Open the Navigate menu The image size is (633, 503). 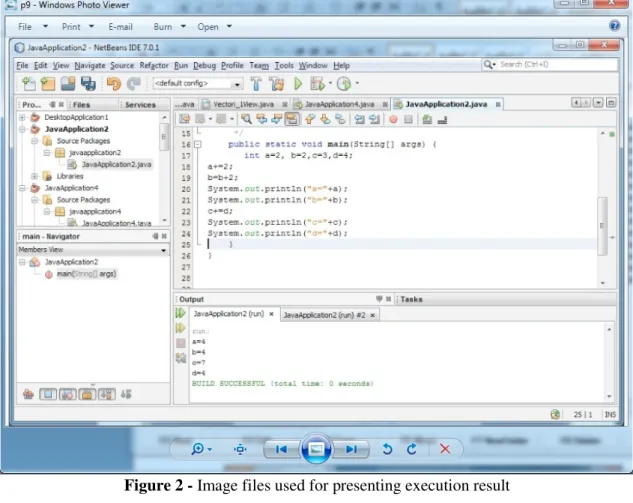pyautogui.click(x=90, y=65)
